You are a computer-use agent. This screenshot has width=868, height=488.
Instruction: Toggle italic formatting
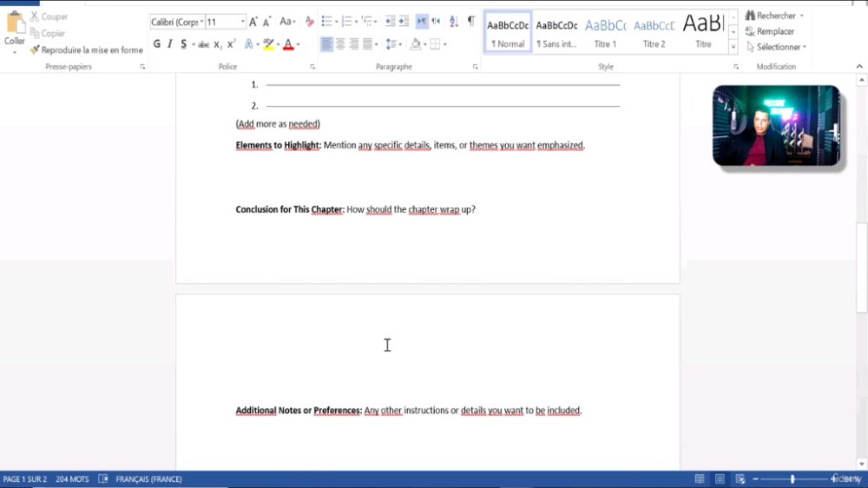170,43
